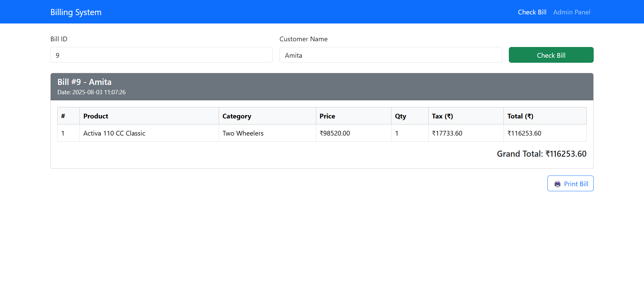644x306 pixels.
Task: Click the Two Wheelers category cell
Action: (243, 133)
